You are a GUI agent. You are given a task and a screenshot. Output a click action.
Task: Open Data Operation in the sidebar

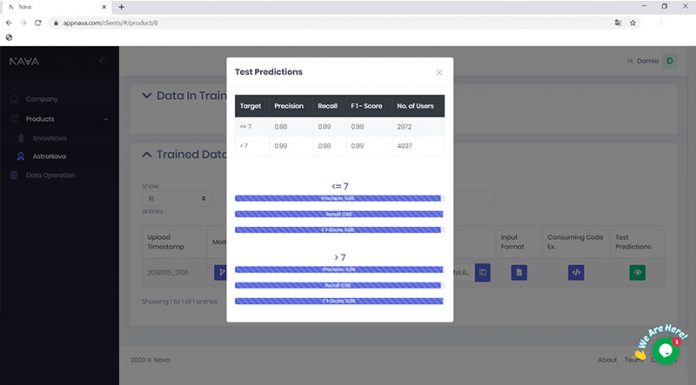(x=50, y=175)
